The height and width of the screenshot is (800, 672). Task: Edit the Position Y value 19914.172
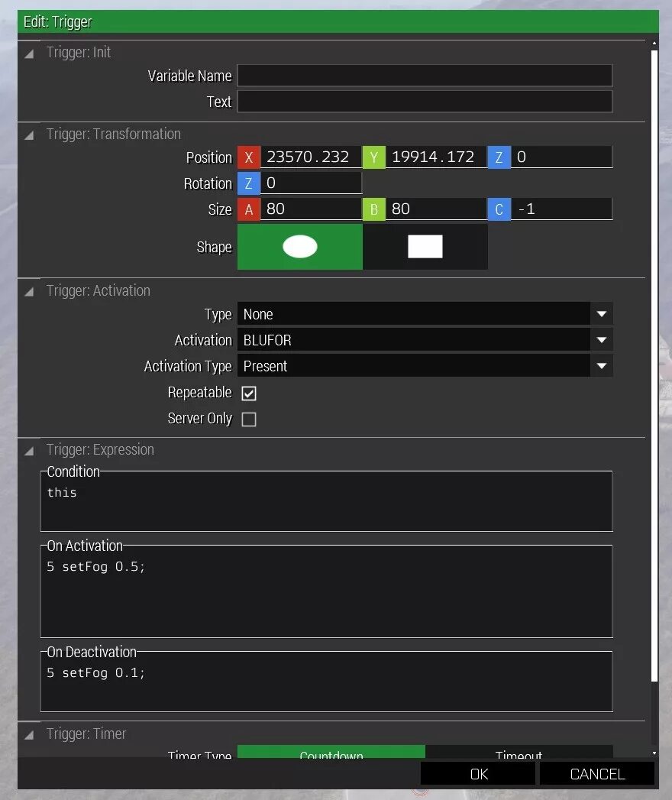437,157
